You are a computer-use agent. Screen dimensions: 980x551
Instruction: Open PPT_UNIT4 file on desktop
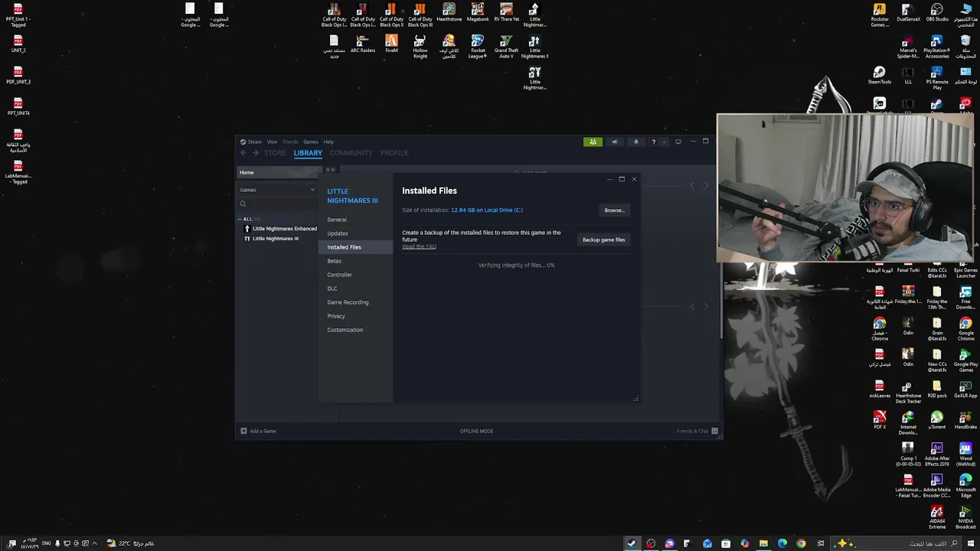point(18,106)
